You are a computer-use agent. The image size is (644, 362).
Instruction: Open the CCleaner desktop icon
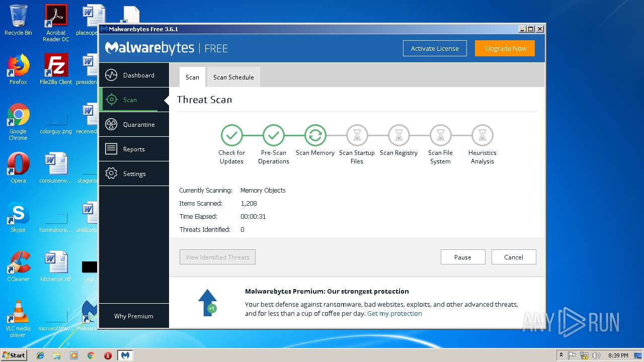18,266
